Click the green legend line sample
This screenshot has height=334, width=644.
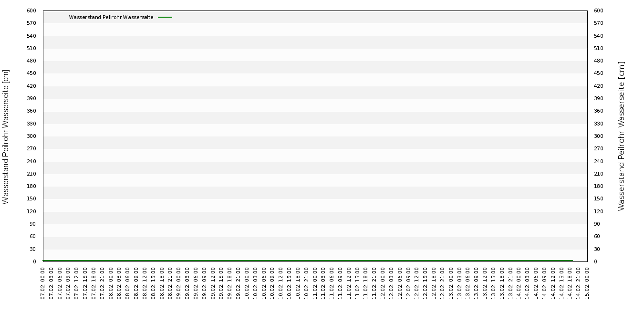click(x=165, y=17)
